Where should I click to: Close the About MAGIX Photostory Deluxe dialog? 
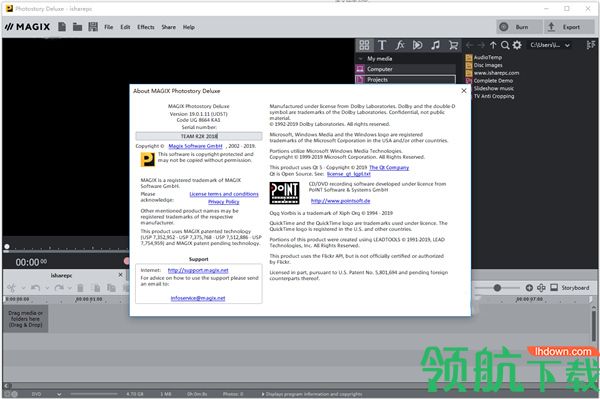click(x=464, y=91)
